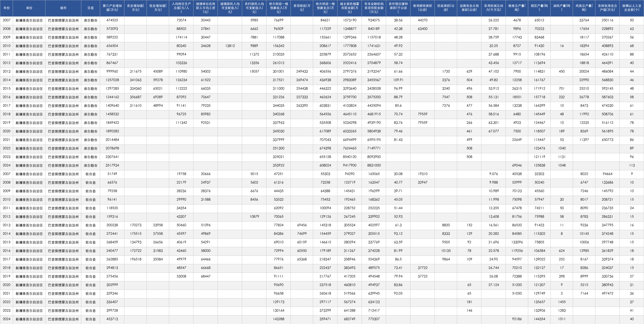
Task: Select the cell with value 9417900
Action: pyautogui.click(x=349, y=165)
